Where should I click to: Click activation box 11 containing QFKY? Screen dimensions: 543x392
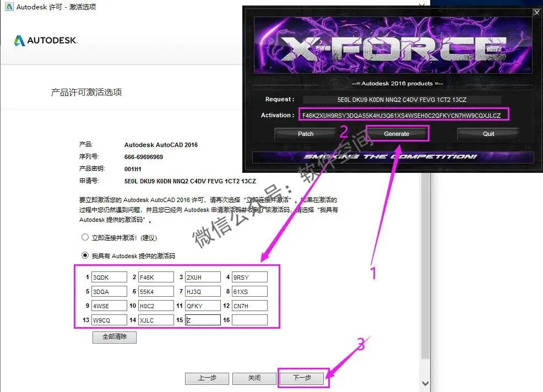203,306
